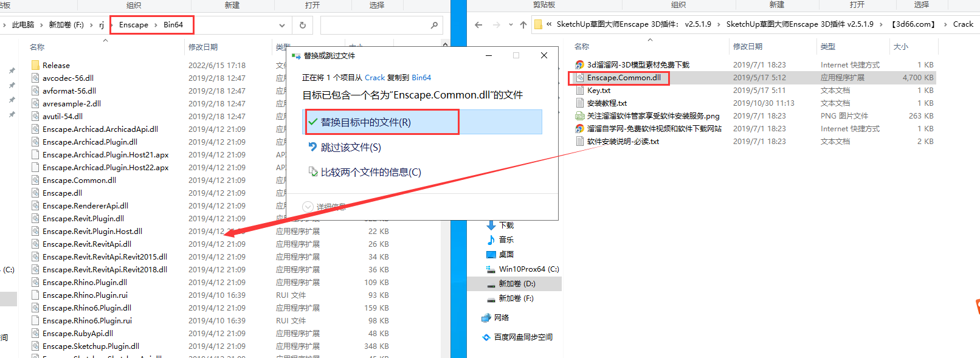Click the Bin64 destination link in dialog
Screen dimensions: 980x358
[421, 77]
